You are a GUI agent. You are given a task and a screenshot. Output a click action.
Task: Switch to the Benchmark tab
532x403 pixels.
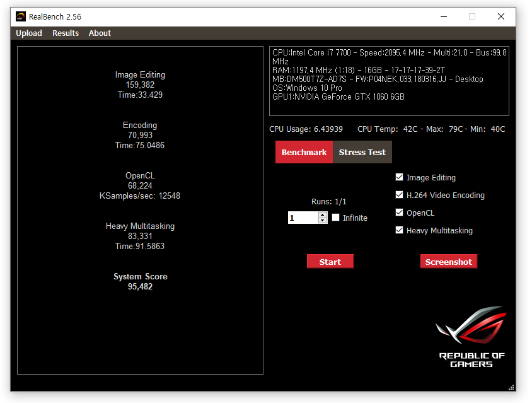point(304,152)
